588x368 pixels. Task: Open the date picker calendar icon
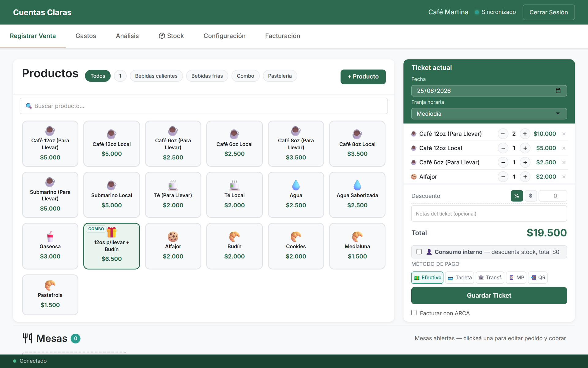(x=558, y=91)
